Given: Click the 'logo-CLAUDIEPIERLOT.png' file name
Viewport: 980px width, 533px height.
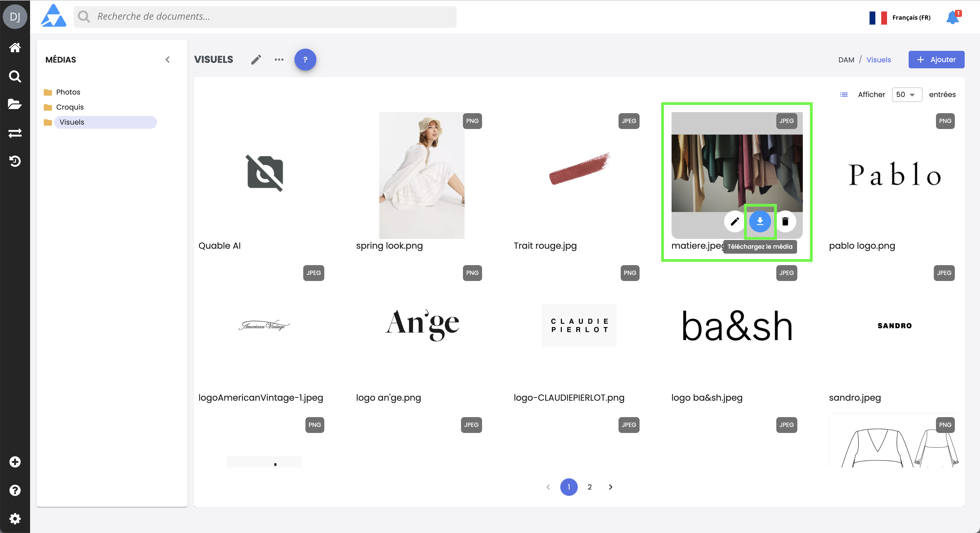Looking at the screenshot, I should click(x=569, y=398).
